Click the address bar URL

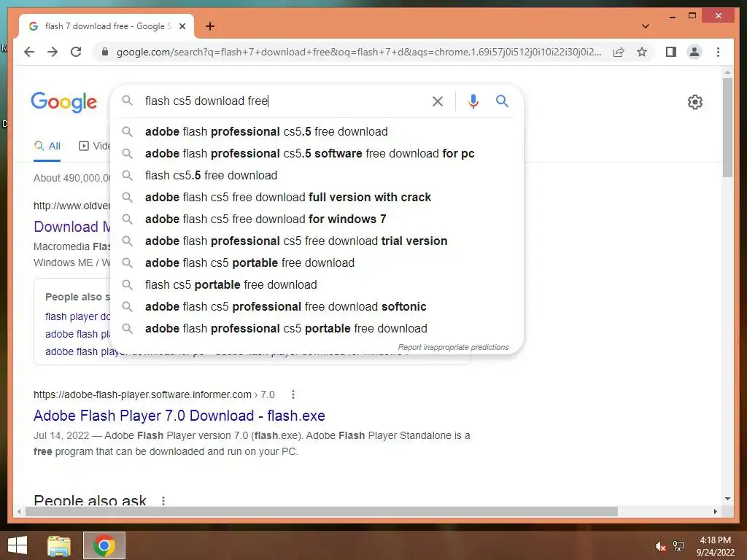pos(359,52)
